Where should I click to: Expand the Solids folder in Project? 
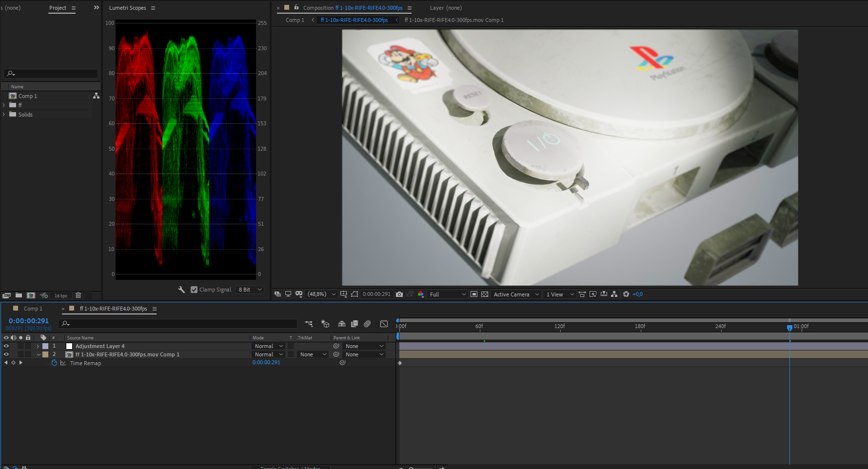click(x=4, y=115)
